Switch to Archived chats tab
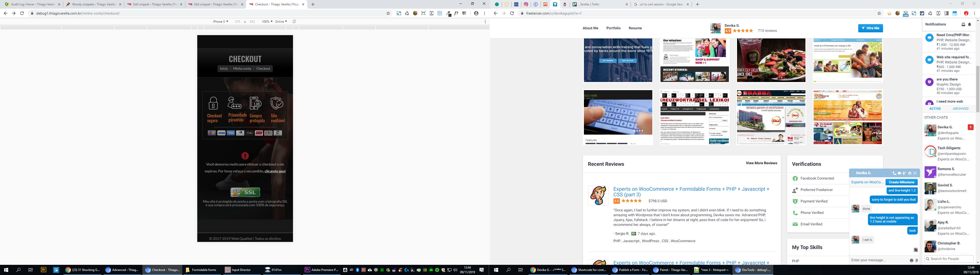 960,109
